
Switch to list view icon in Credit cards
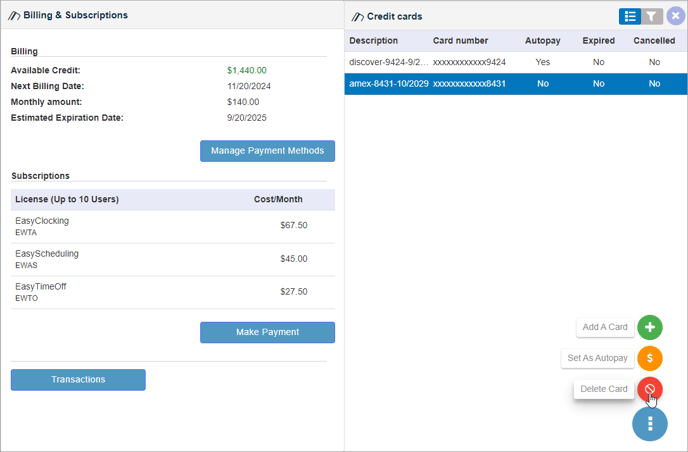tap(630, 16)
